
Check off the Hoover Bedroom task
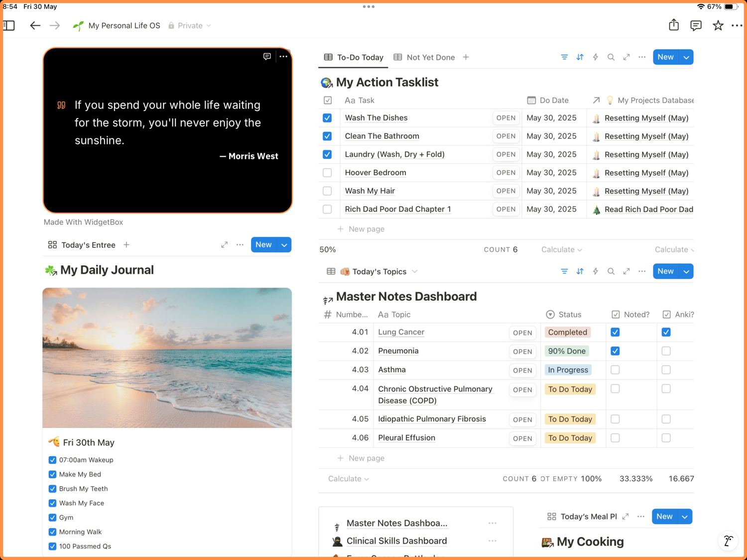(327, 173)
